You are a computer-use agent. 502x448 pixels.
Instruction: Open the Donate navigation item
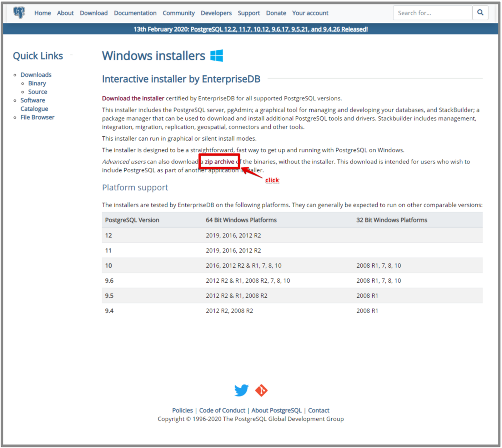click(x=276, y=13)
